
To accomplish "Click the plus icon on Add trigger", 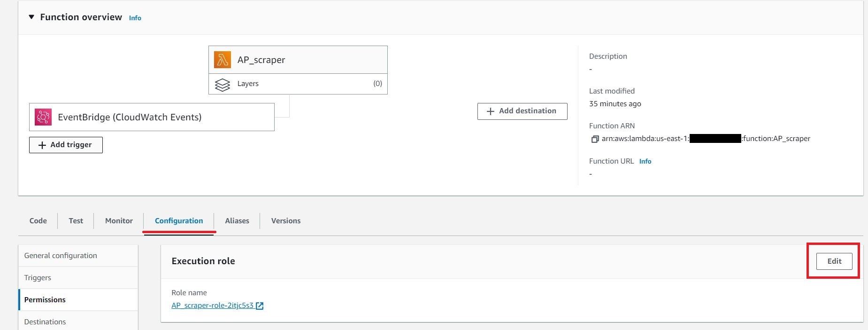I will click(x=42, y=145).
